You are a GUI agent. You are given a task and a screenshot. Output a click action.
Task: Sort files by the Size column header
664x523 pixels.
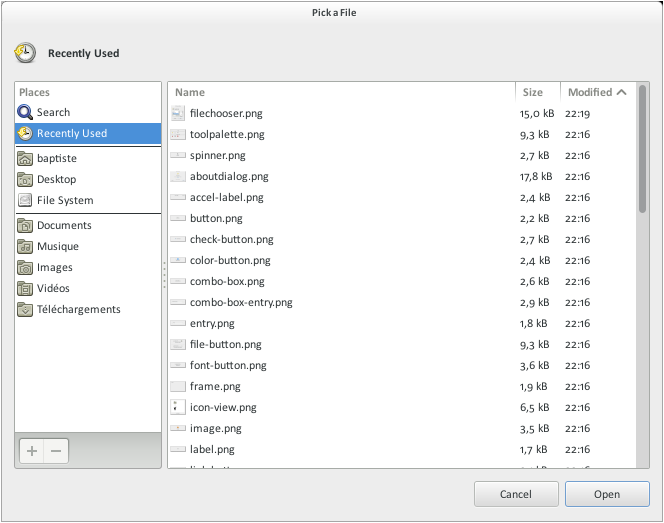[x=537, y=92]
